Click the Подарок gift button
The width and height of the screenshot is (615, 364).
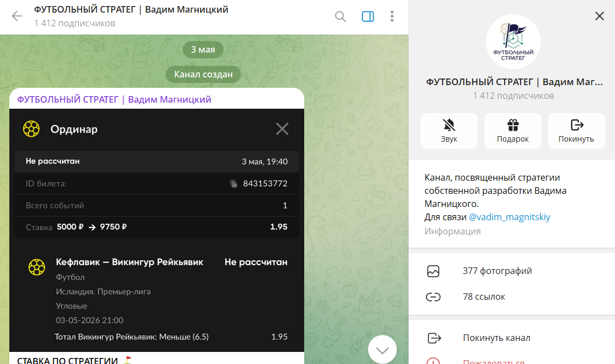click(513, 131)
